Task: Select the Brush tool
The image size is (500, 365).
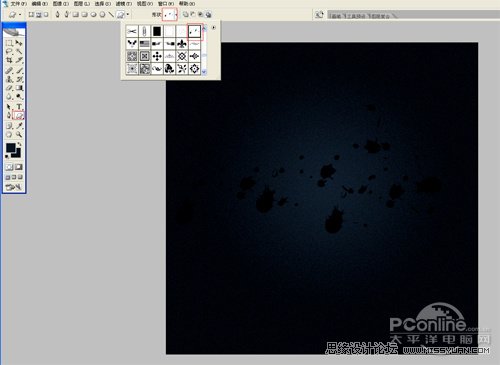Action: click(19, 70)
